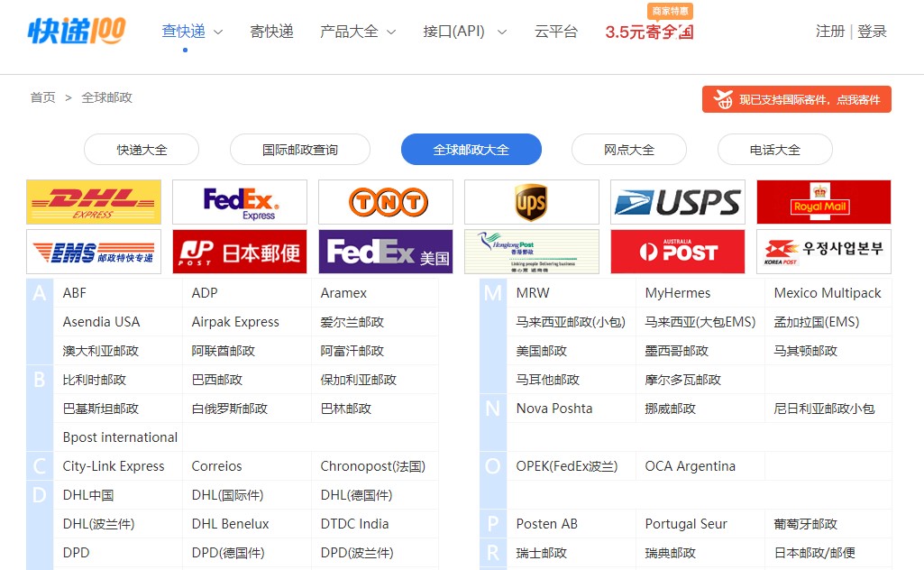Open the Aramex carrier entry

click(x=343, y=293)
